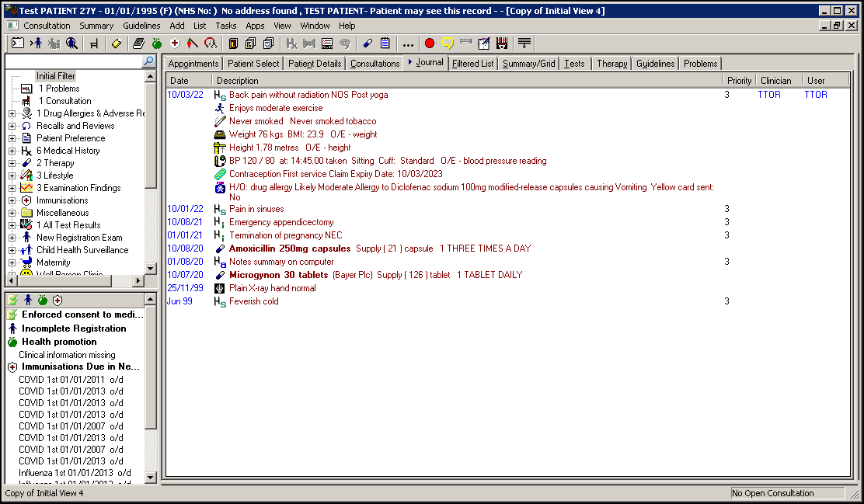Screen dimensions: 864x504
Task: Click the blue person icon in alerts pane header
Action: (27, 300)
